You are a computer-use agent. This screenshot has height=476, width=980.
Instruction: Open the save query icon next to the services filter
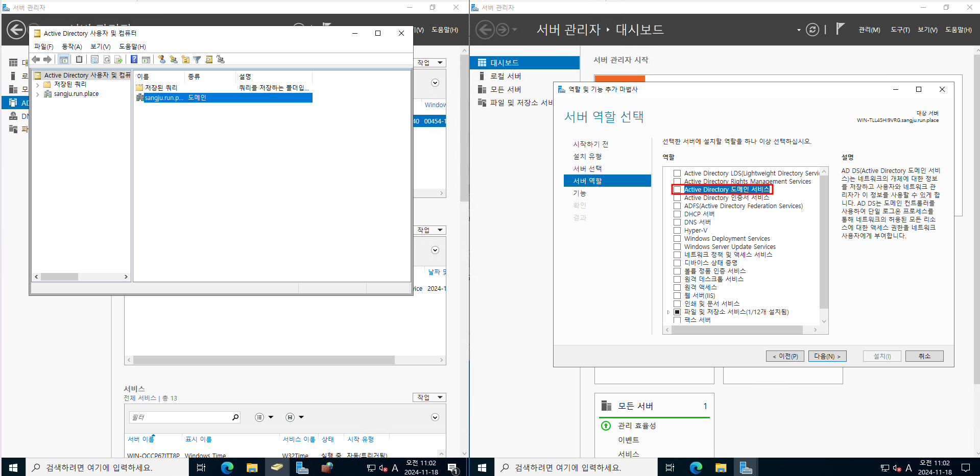pos(290,417)
